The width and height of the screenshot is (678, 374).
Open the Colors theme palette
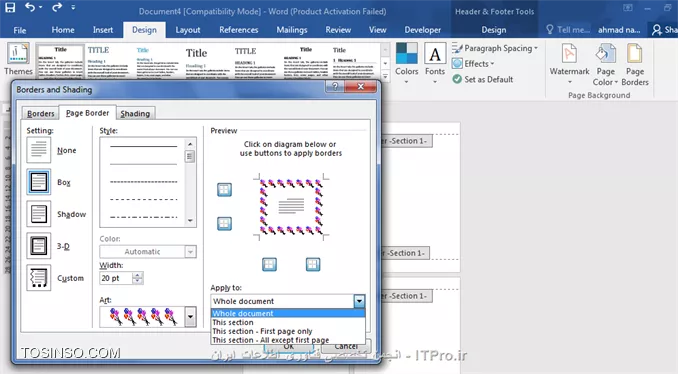point(406,64)
